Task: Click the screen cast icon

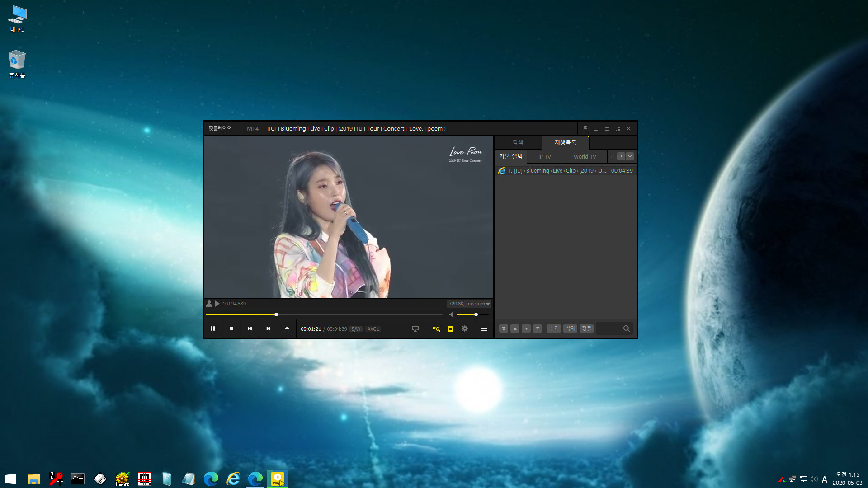Action: [415, 328]
